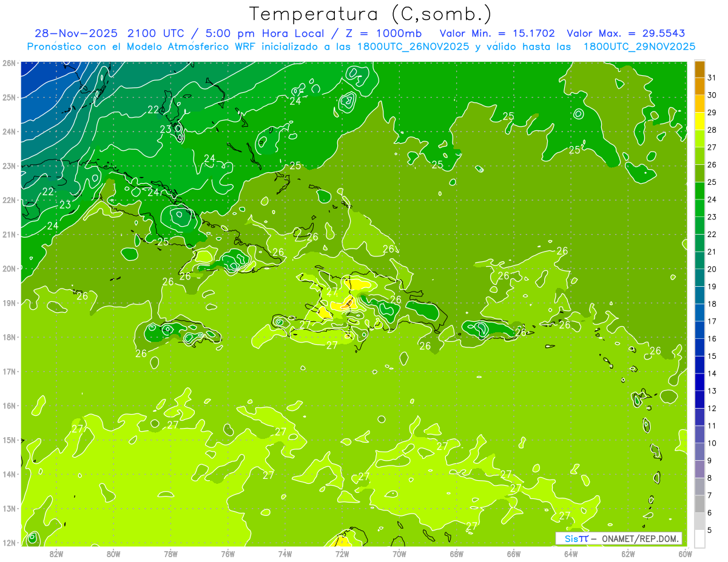Click the "74W" longitude axis label
Screen dimensions: 728x562
(x=285, y=554)
